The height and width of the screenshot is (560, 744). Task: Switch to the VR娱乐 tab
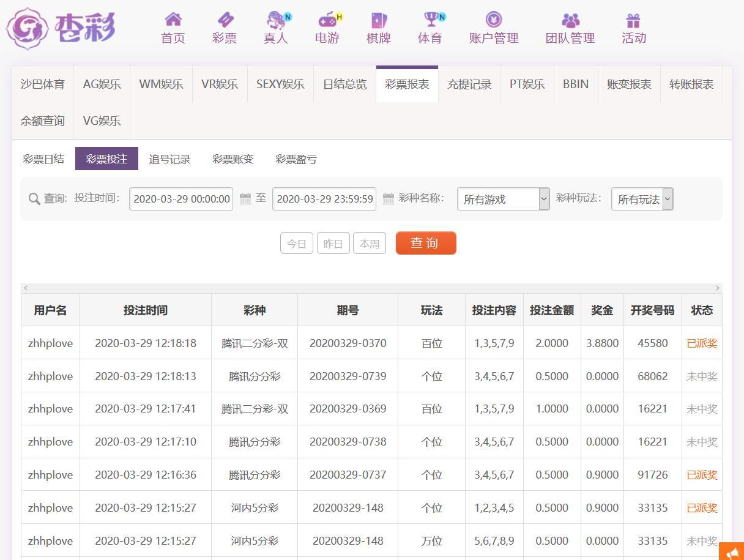[x=220, y=84]
